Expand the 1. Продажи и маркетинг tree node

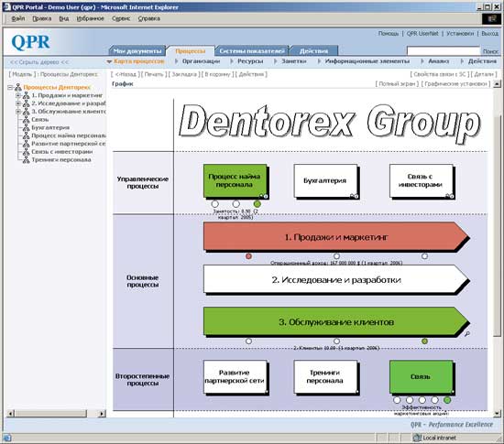(x=18, y=95)
